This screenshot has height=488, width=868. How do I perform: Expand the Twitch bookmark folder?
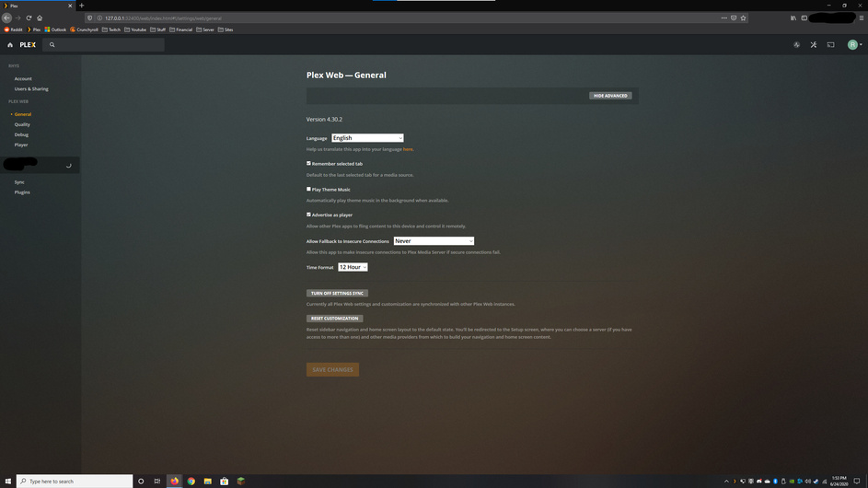click(111, 29)
